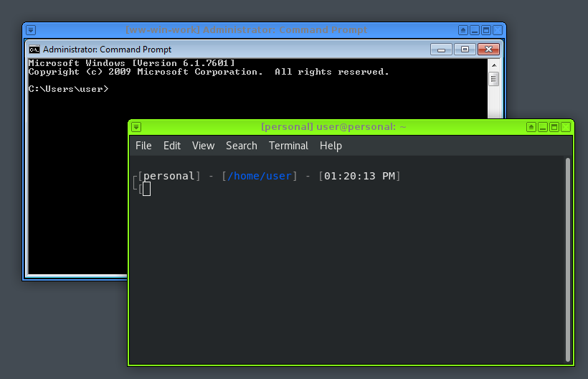This screenshot has width=588, height=379.
Task: Open the Edit menu in terminal
Action: tap(172, 146)
